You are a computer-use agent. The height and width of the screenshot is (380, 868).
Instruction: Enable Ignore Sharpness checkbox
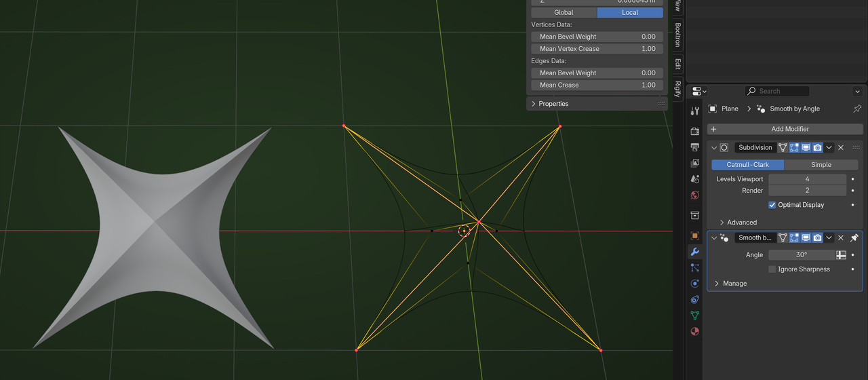[x=772, y=269]
